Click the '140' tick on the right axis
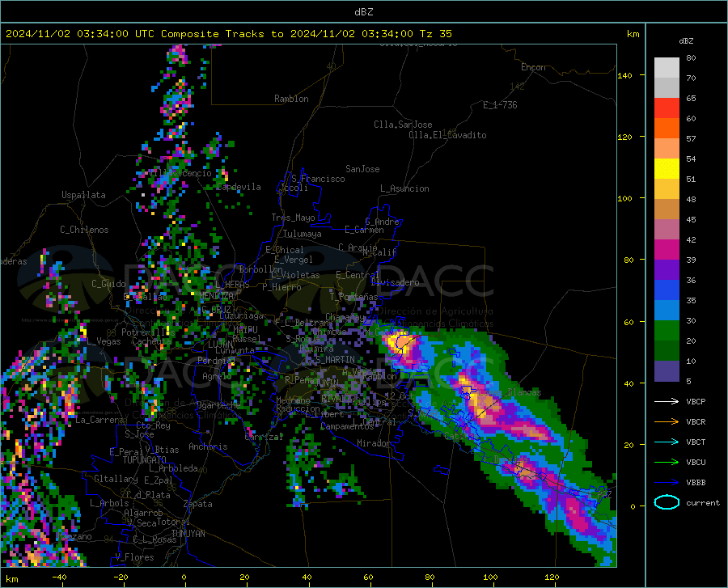The width and height of the screenshot is (728, 588). [624, 75]
